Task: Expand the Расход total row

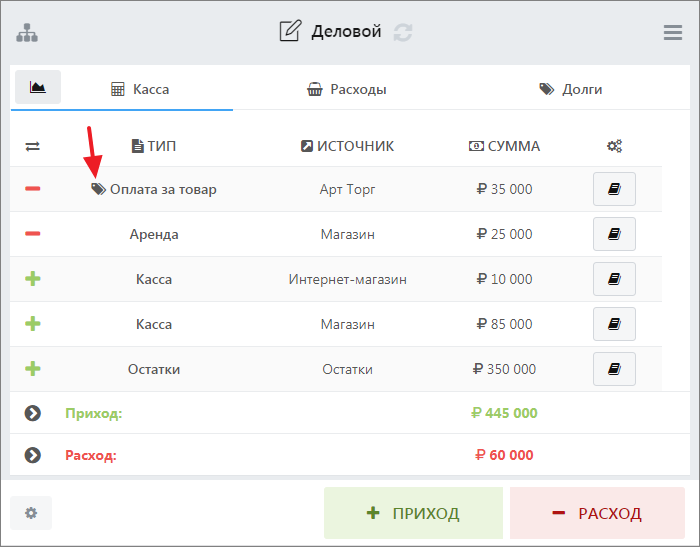Action: click(33, 455)
